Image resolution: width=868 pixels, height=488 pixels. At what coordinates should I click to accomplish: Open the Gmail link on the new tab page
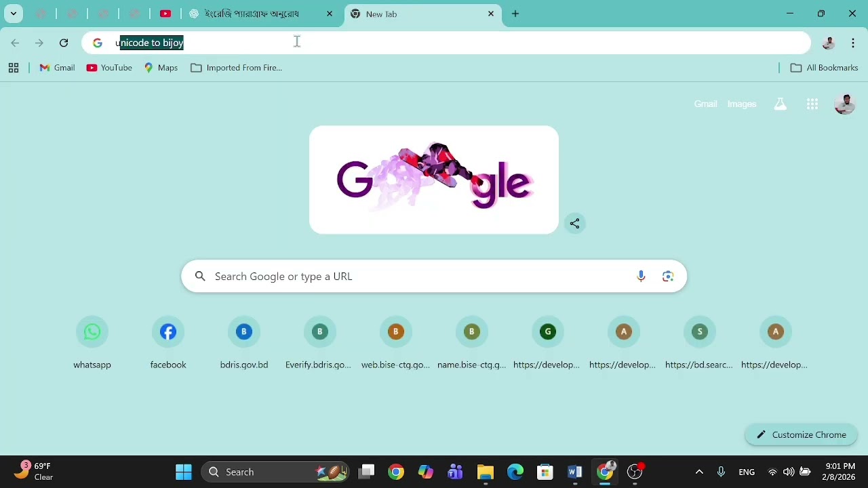tap(705, 104)
